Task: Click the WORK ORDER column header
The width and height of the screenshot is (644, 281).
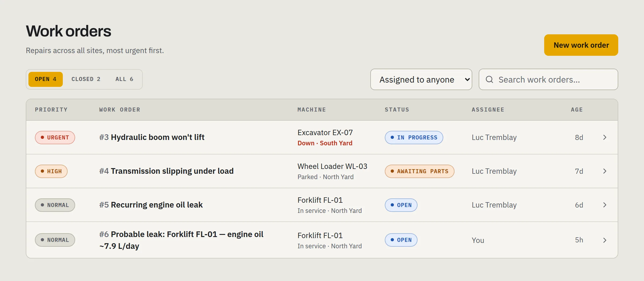Action: pos(120,110)
